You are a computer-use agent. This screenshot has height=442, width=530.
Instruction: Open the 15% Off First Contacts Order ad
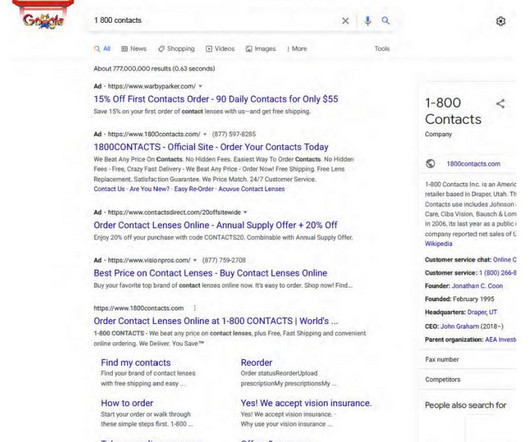click(216, 99)
